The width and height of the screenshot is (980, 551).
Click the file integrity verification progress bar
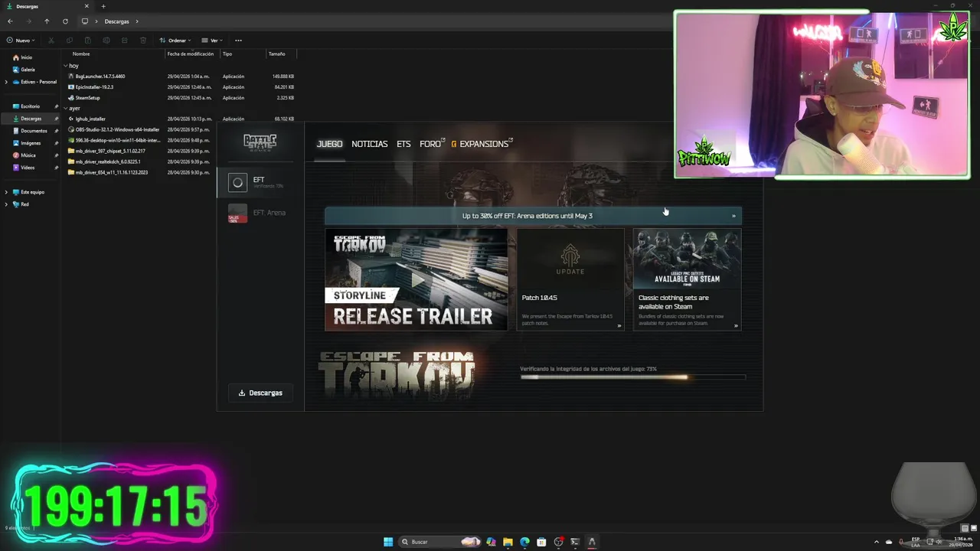point(632,377)
